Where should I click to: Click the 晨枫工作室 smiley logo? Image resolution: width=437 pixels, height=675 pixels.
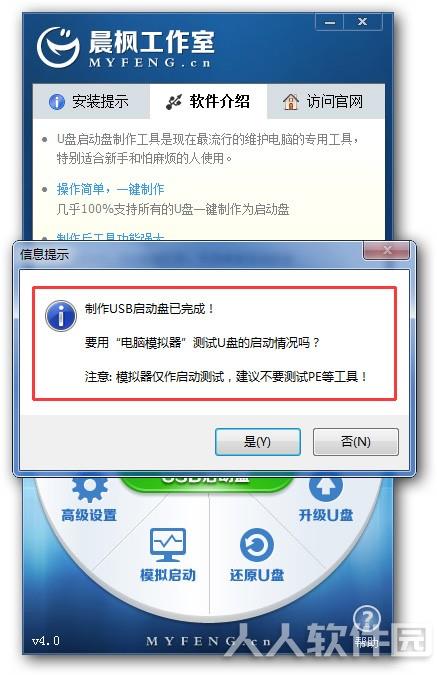(58, 47)
